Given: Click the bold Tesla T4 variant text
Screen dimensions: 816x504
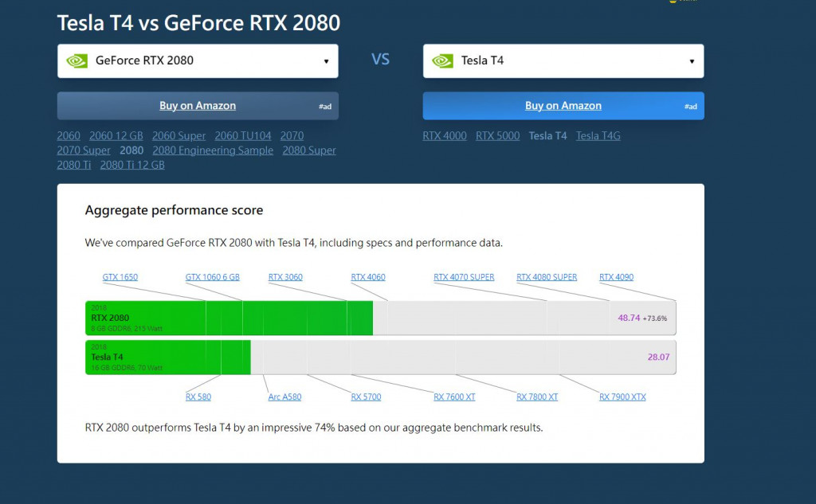Looking at the screenshot, I should 547,135.
